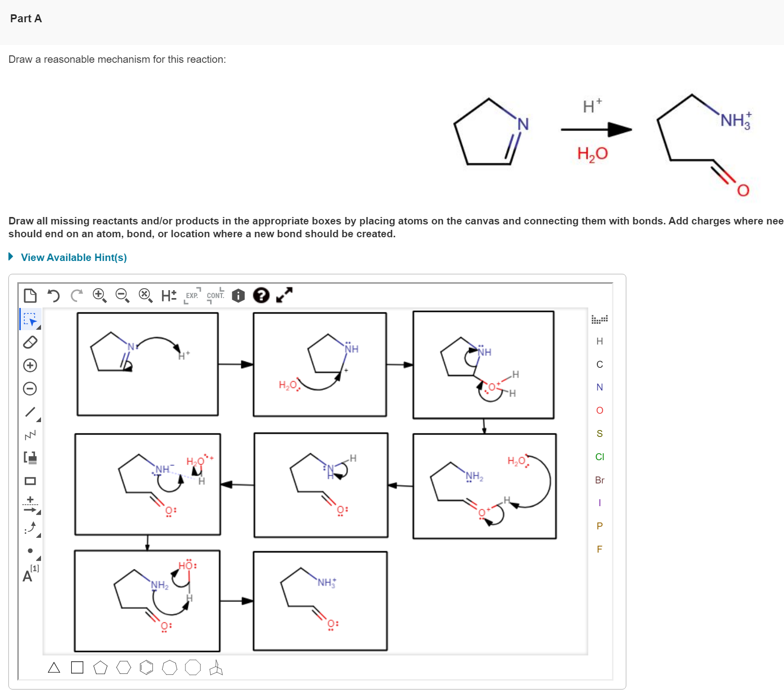Screen dimensions: 784x692
Task: Insert a cycloheptane ring template
Action: (x=170, y=668)
